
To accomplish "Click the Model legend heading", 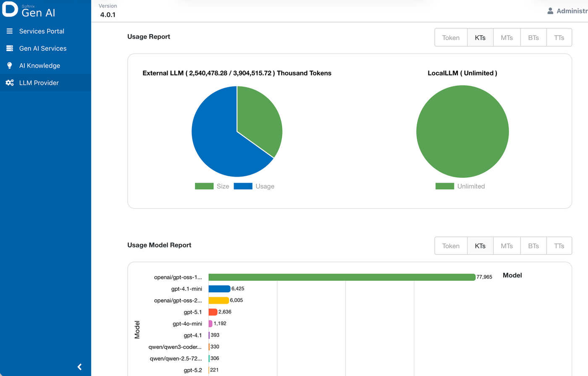I will tap(512, 275).
